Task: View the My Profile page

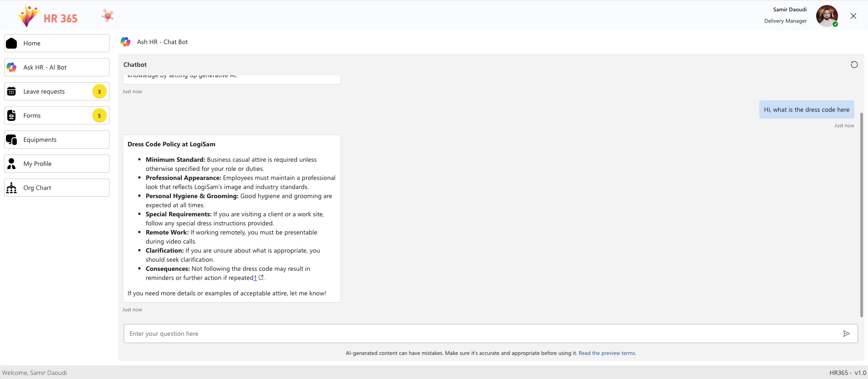Action: (x=57, y=164)
